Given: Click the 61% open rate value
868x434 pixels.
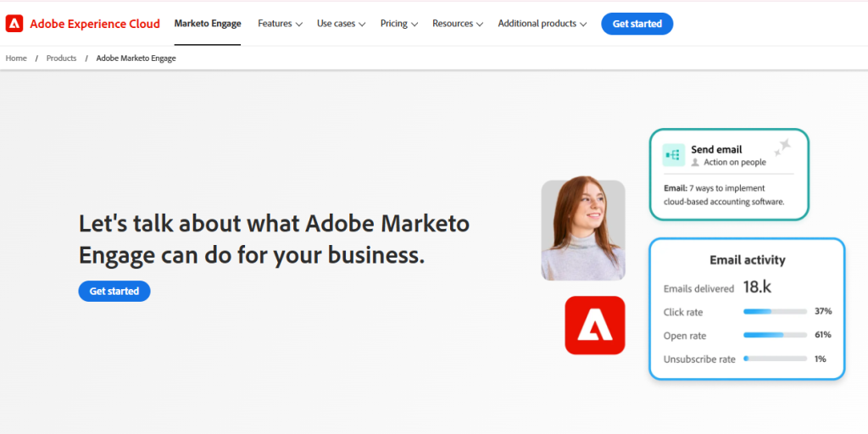Looking at the screenshot, I should pos(822,335).
